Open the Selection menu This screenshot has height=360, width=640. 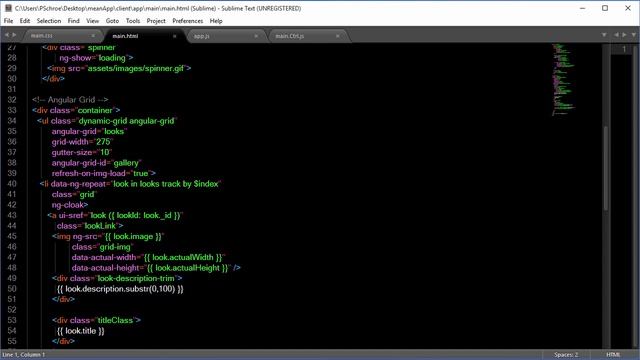tap(49, 21)
